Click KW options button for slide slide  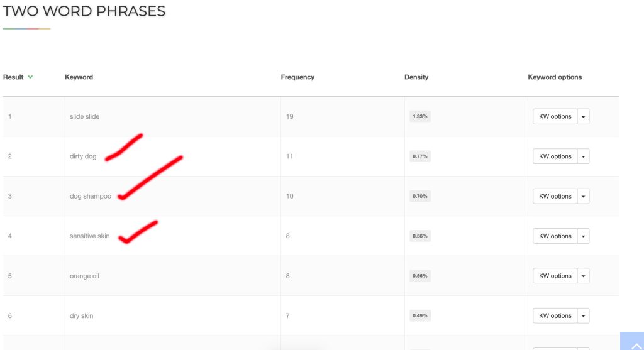[x=555, y=117]
